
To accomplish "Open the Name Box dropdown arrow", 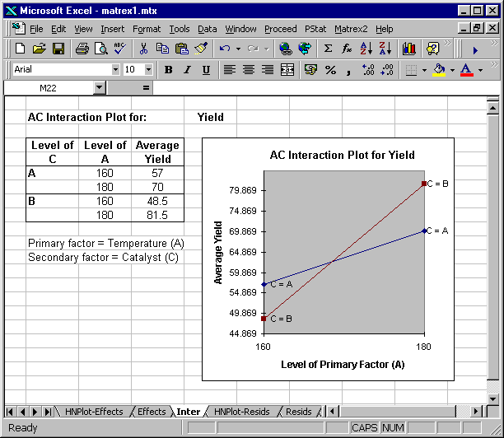I will pyautogui.click(x=99, y=87).
